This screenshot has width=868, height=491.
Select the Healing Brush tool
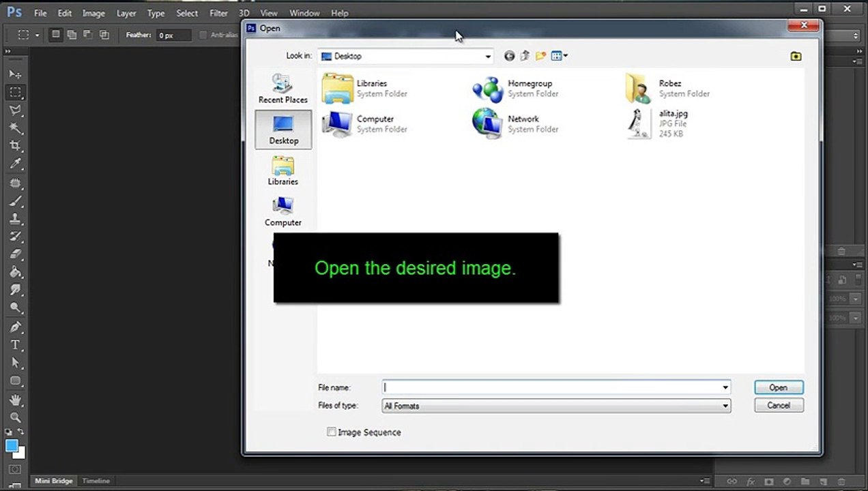click(x=15, y=183)
